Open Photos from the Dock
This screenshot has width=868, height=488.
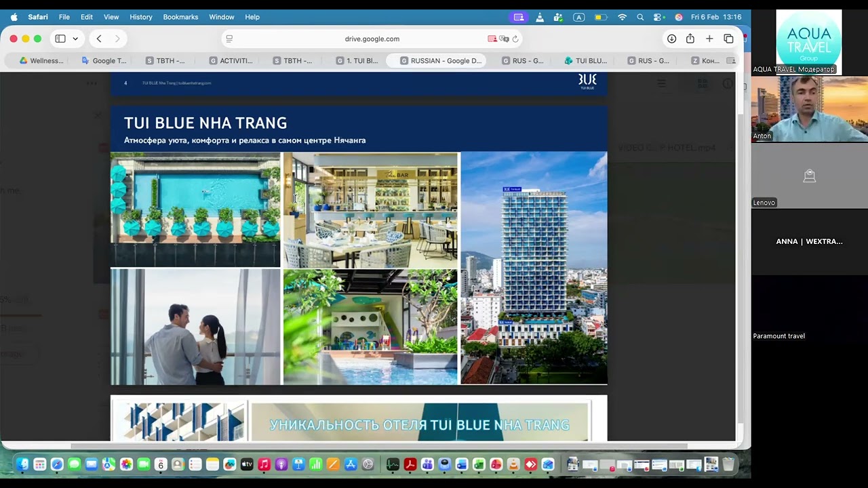pyautogui.click(x=126, y=464)
